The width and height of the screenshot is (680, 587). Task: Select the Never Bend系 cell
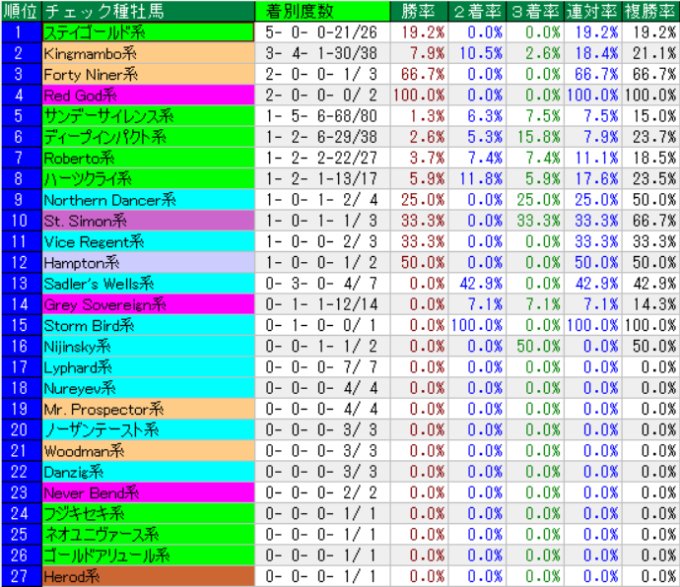coord(148,493)
